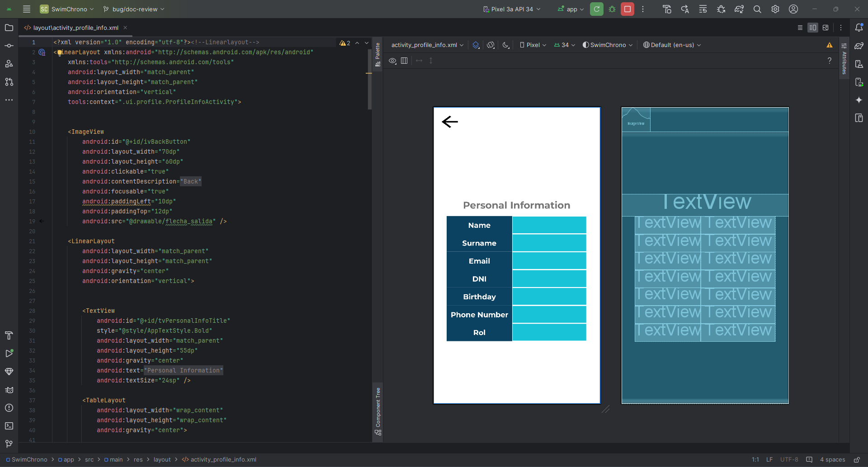The image size is (868, 467).
Task: Open Search Everywhere magnifier
Action: click(x=757, y=9)
